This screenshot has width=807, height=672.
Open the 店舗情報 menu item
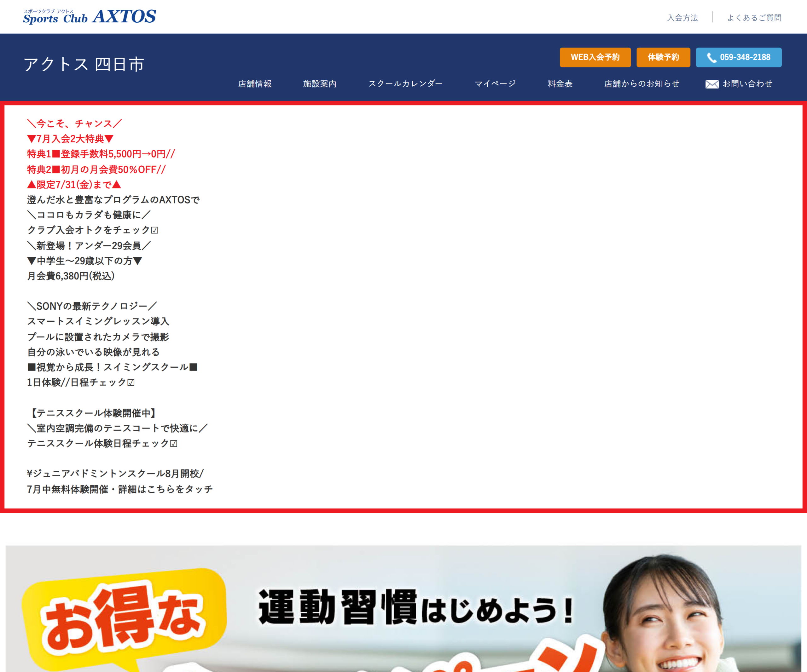(x=255, y=84)
